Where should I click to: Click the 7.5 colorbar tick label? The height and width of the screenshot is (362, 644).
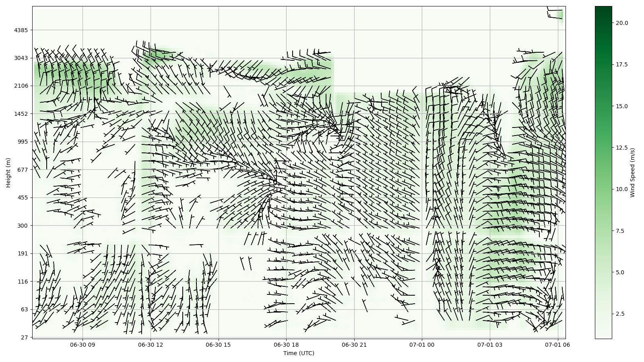click(x=620, y=231)
